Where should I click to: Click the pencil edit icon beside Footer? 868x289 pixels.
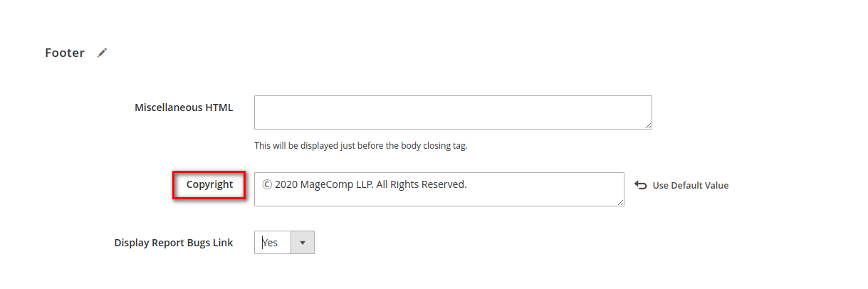[102, 53]
